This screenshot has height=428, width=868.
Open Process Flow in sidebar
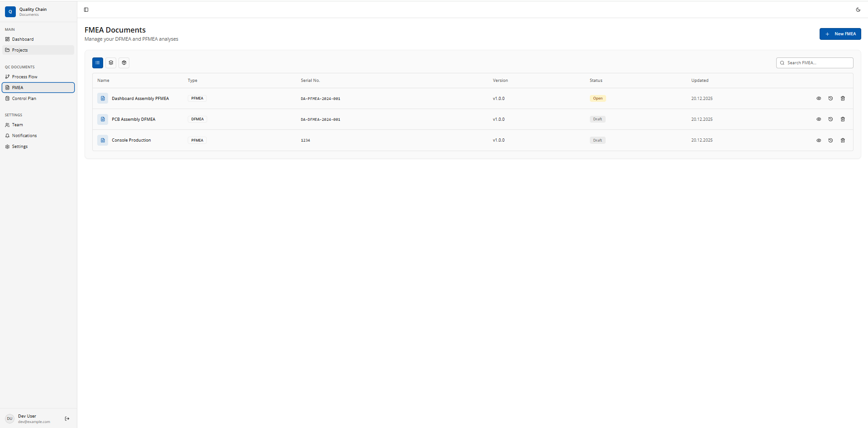(x=25, y=77)
